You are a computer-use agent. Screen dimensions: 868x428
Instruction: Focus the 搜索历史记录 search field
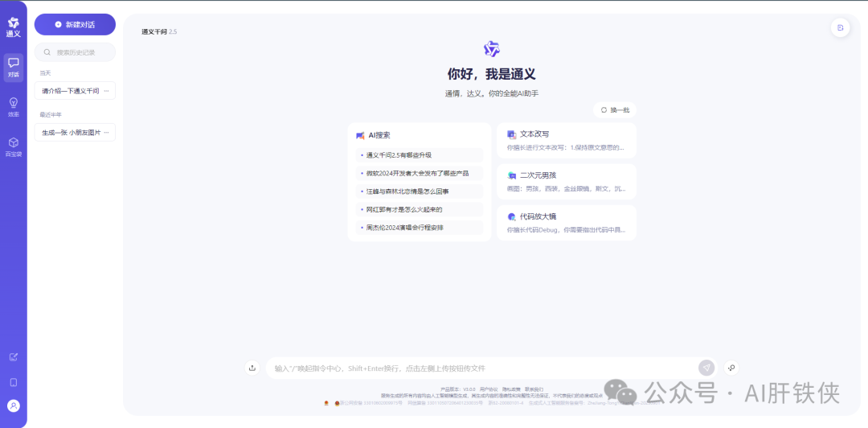75,52
